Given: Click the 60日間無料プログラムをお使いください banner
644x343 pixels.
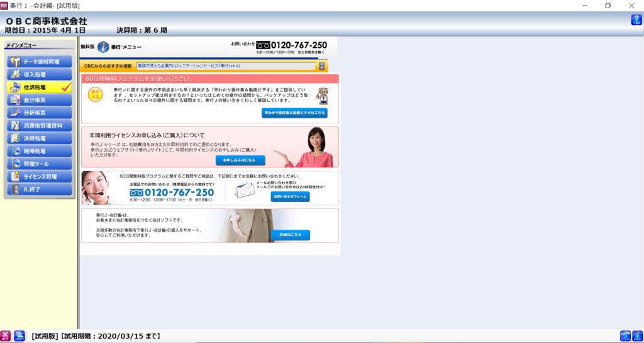Looking at the screenshot, I should click(210, 79).
